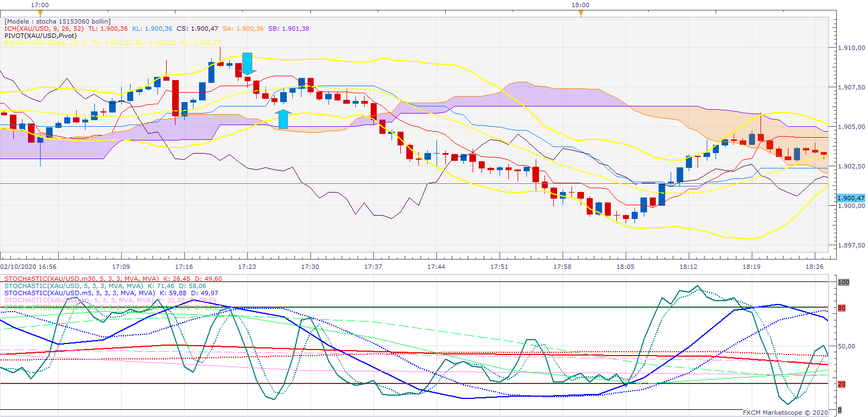Select the 17:23 time axis label

click(x=247, y=267)
